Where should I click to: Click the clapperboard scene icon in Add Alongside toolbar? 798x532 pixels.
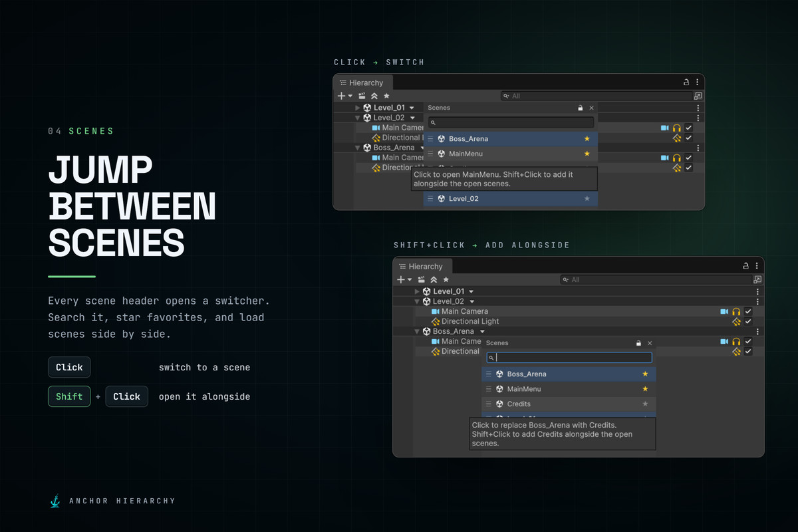pyautogui.click(x=422, y=280)
